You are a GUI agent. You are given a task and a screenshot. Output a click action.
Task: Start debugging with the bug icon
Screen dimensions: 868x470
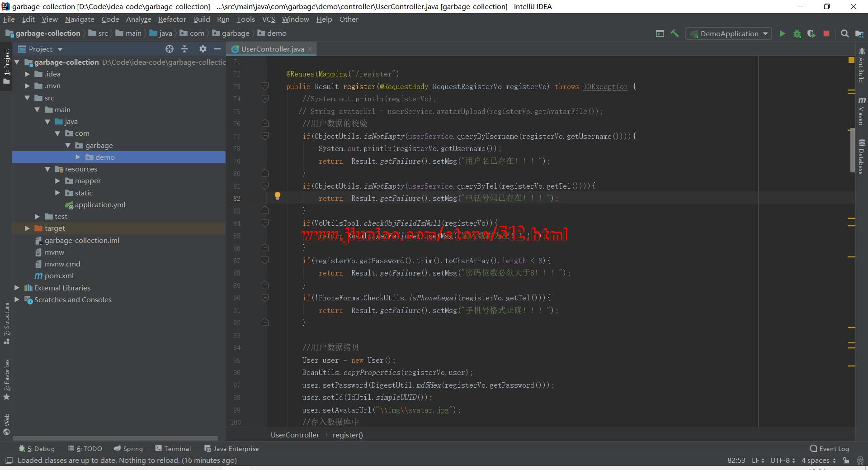(x=797, y=33)
